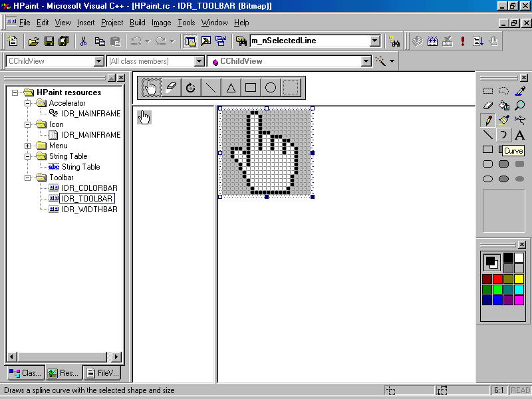
Task: Toggle the Output window button
Action: (206, 41)
